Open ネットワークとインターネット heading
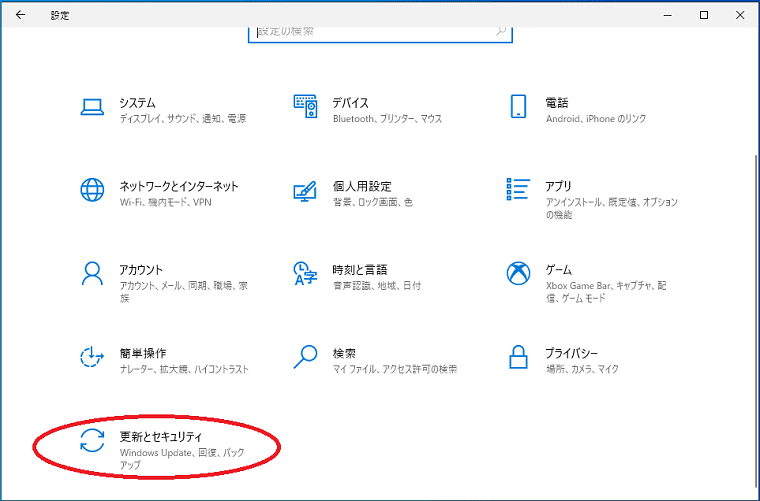 pyautogui.click(x=179, y=187)
